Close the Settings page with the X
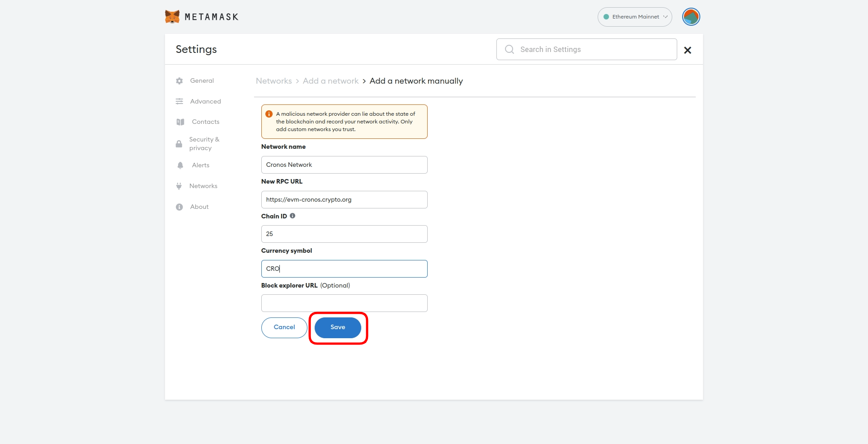This screenshot has width=868, height=444. pyautogui.click(x=687, y=50)
